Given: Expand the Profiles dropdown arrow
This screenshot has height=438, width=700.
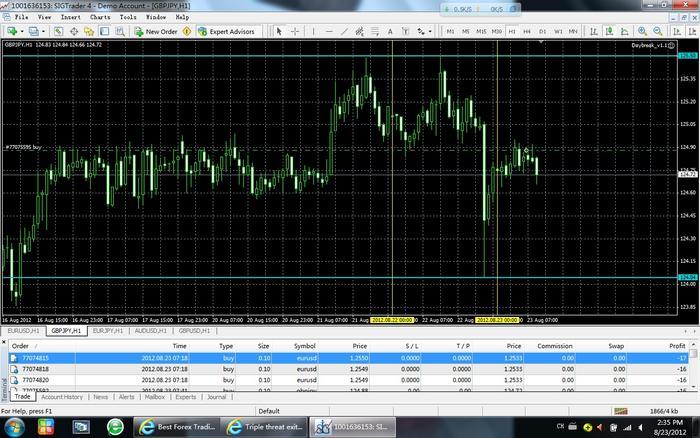Looking at the screenshot, I should 43,32.
